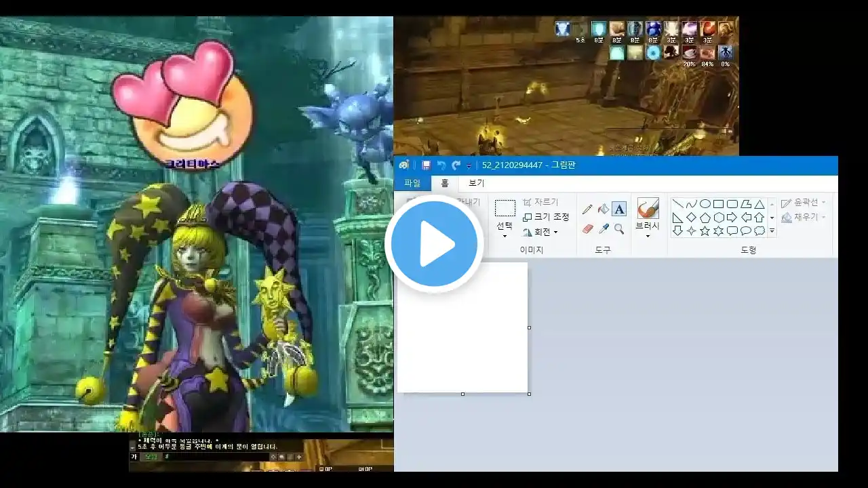The image size is (868, 488).
Task: Choose the Rounded rectangular callout shape
Action: point(732,231)
